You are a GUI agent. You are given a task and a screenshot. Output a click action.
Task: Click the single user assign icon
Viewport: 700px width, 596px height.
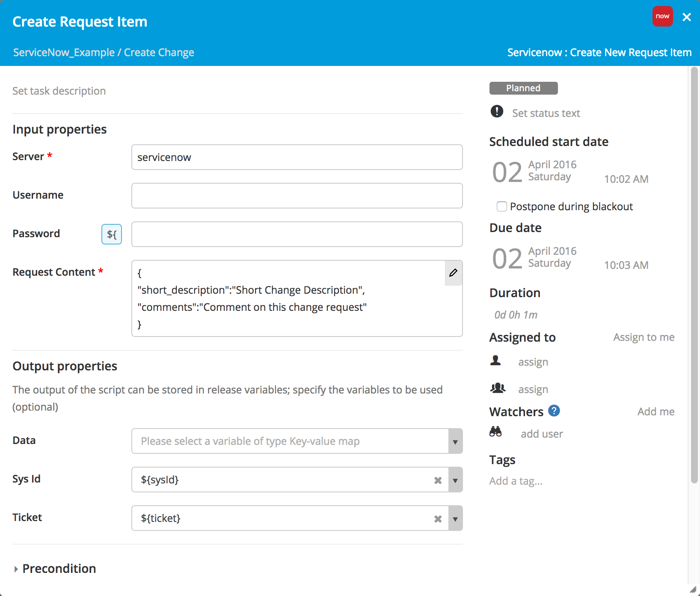pyautogui.click(x=495, y=361)
